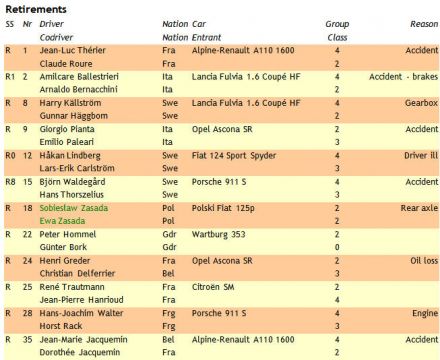Image resolution: width=440 pixels, height=360 pixels.
Task: Select the Jean-Marie Jacquemin driver name
Action: [x=83, y=340]
